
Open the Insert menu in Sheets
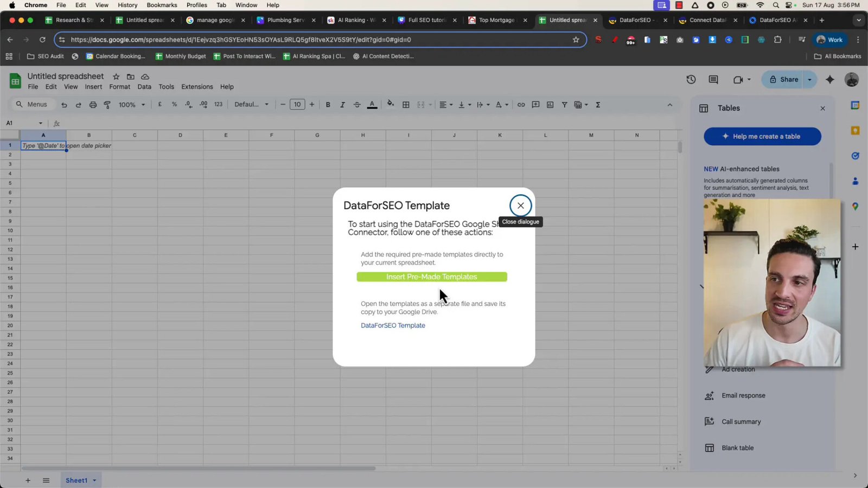(93, 87)
